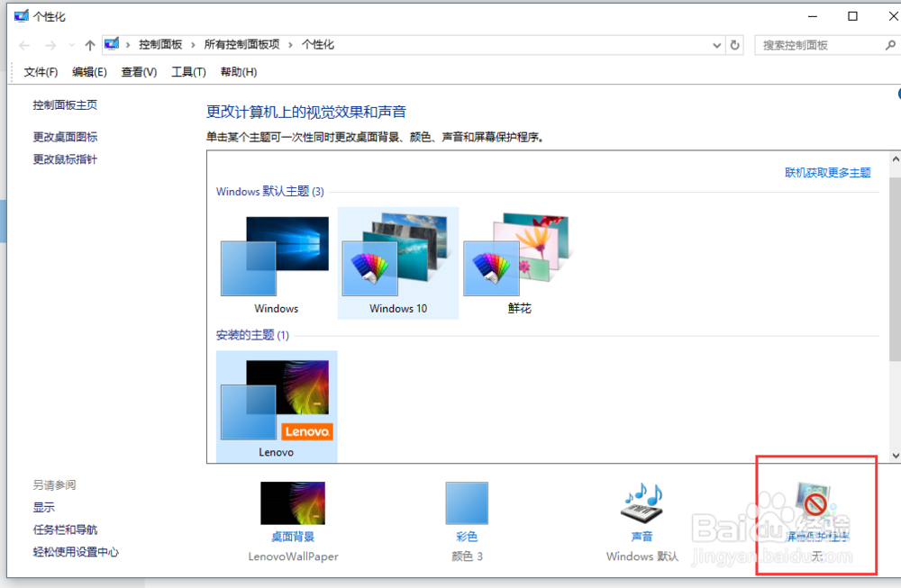Click the '安装的主题 (1)' group header
The image size is (901, 588).
click(x=252, y=335)
